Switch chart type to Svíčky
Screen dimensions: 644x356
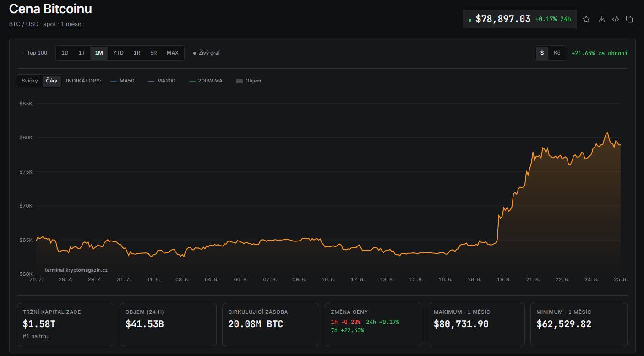tap(30, 81)
